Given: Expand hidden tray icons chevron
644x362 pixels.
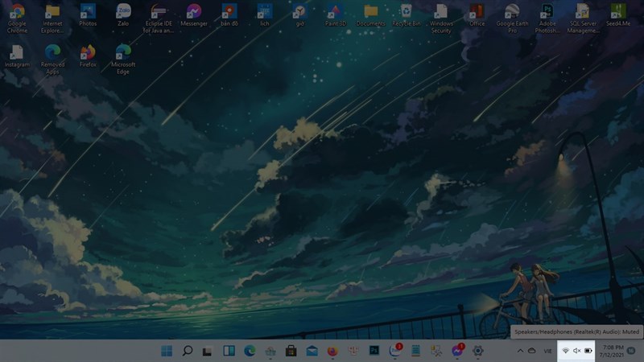Looking at the screenshot, I should pos(520,351).
